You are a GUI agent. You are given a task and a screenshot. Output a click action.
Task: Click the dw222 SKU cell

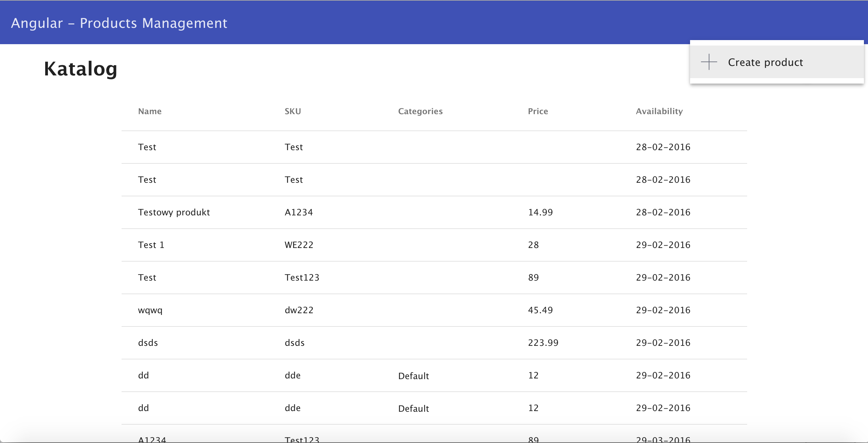(299, 310)
